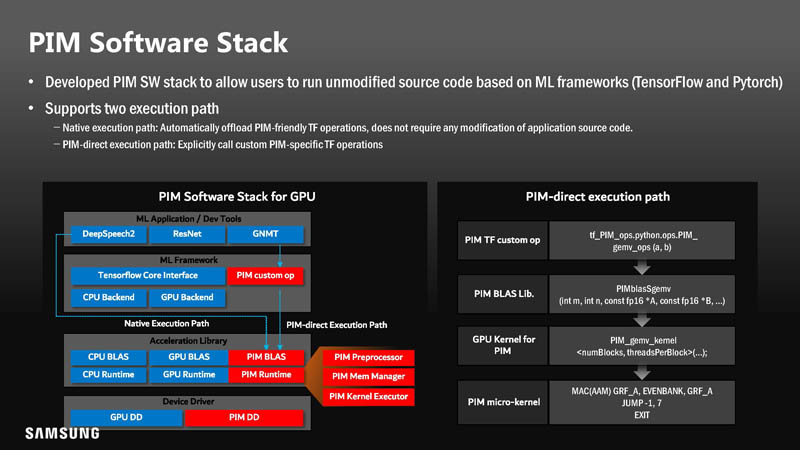Click the Samsung logo
Screen dimensions: 800x450
pyautogui.click(x=62, y=433)
